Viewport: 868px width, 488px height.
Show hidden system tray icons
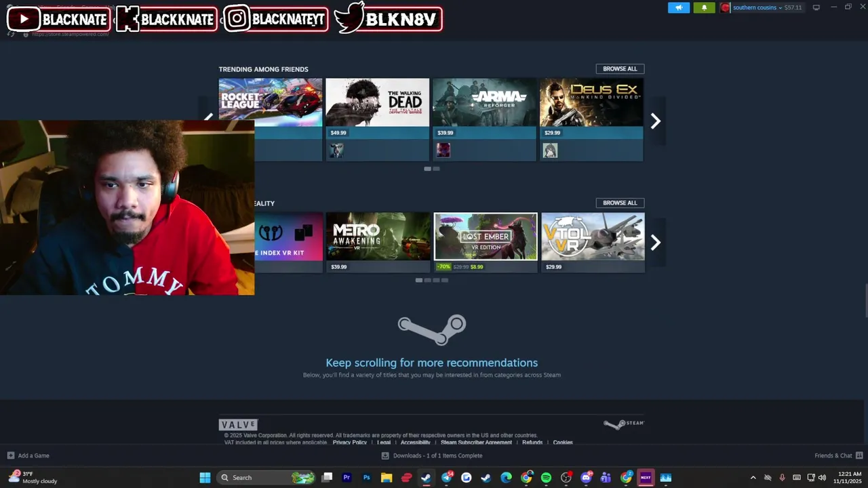coord(753,478)
